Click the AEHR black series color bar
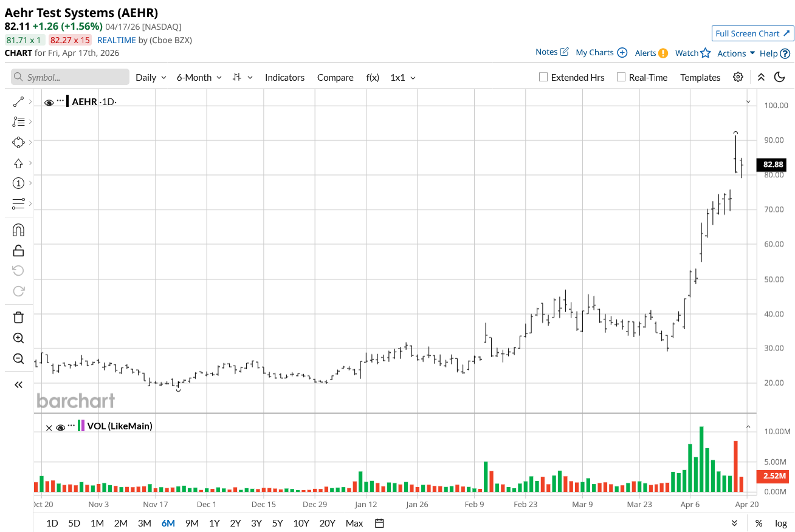Viewport: 795px width, 532px height. coord(67,101)
